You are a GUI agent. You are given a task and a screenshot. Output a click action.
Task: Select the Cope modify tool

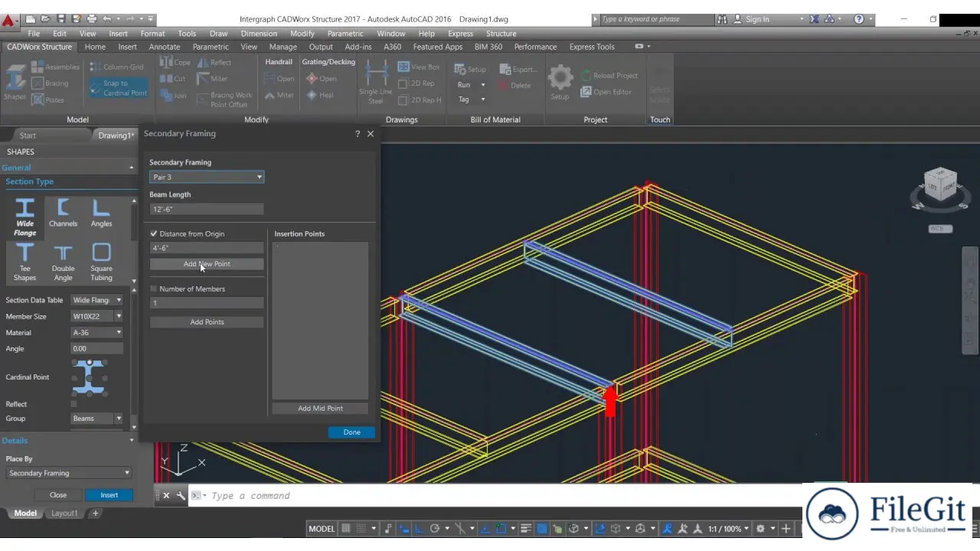point(175,62)
